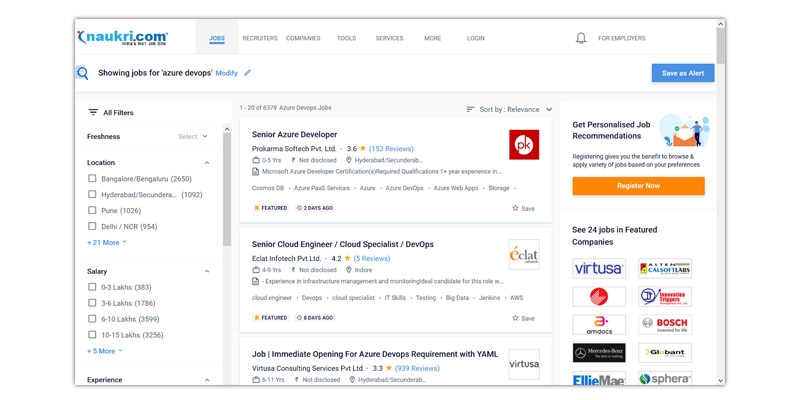Open Prokarma's 153 Reviews link
This screenshot has height=400, width=800.
(391, 148)
